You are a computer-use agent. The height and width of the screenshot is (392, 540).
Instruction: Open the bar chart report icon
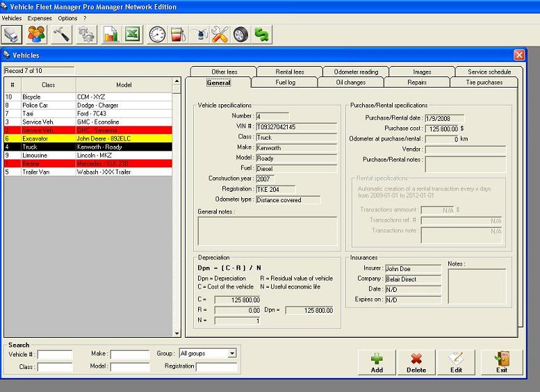click(111, 35)
